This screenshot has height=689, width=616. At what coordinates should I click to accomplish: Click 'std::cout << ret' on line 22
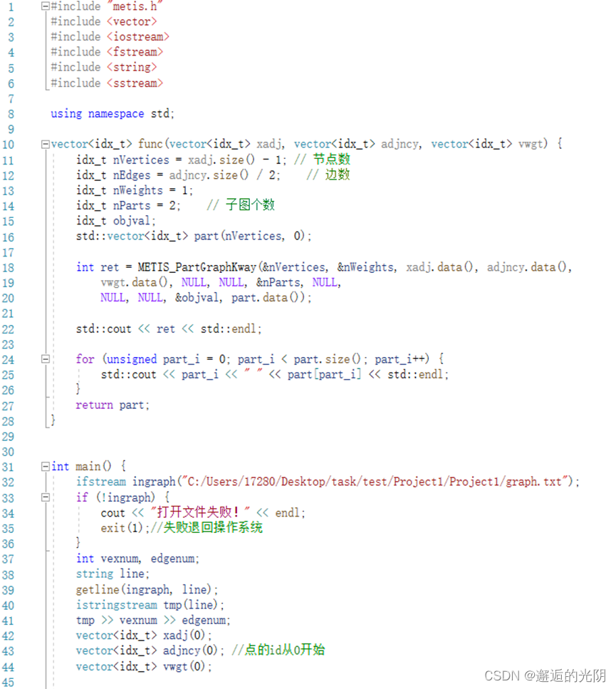(125, 328)
